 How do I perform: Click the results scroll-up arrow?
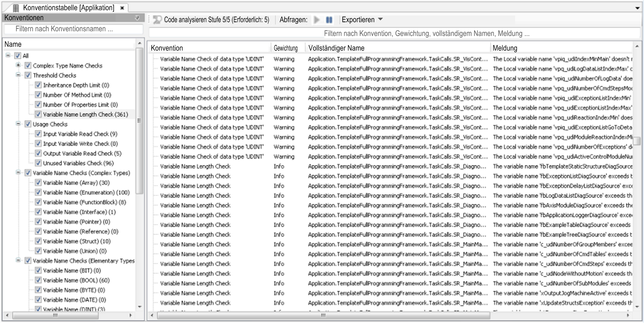click(x=637, y=46)
